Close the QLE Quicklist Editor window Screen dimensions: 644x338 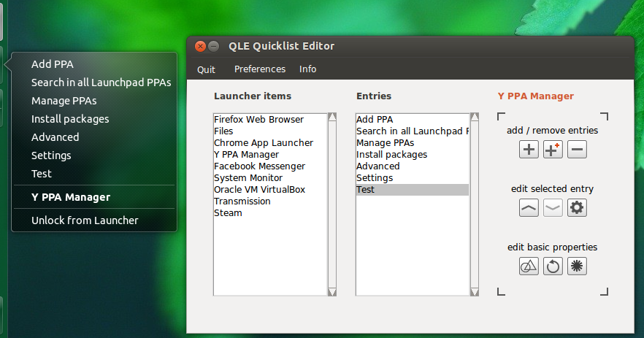tap(200, 47)
